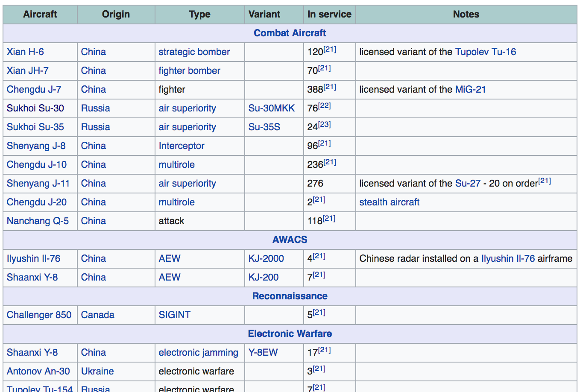Open the Antonov An-30 aircraft link
The image size is (583, 392).
[x=38, y=372]
